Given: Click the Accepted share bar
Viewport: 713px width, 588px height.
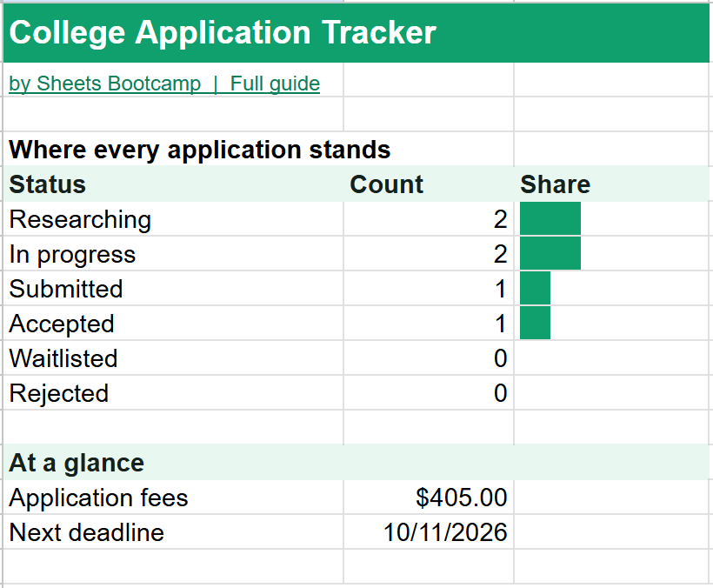Looking at the screenshot, I should pyautogui.click(x=536, y=323).
